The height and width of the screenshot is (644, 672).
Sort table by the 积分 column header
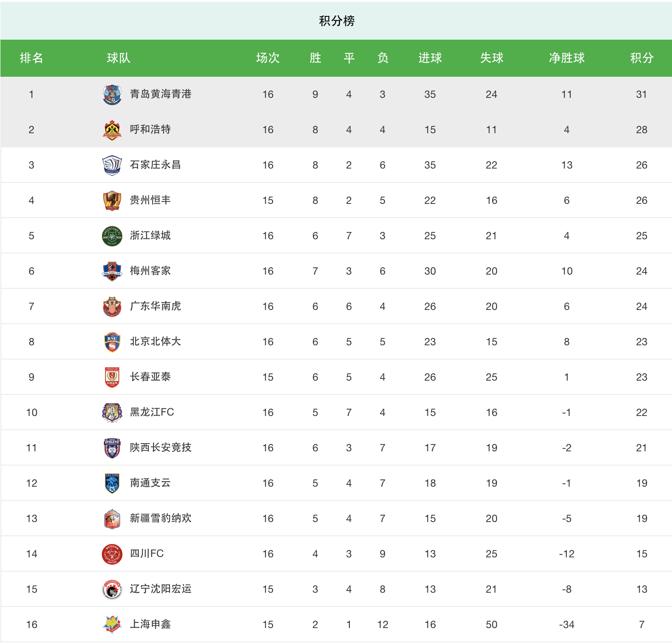point(642,58)
